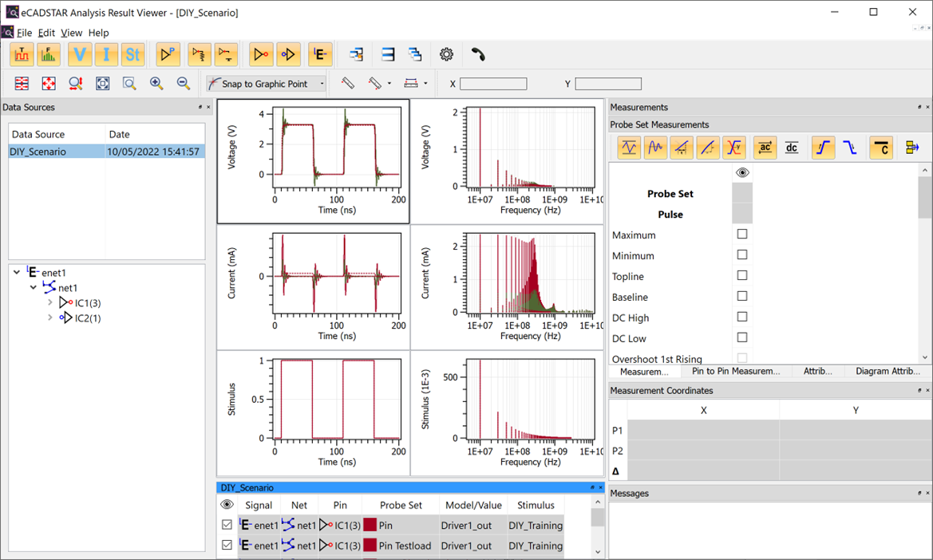933x560 pixels.
Task: Switch to the Pin to Pin Measurements tab
Action: point(735,372)
